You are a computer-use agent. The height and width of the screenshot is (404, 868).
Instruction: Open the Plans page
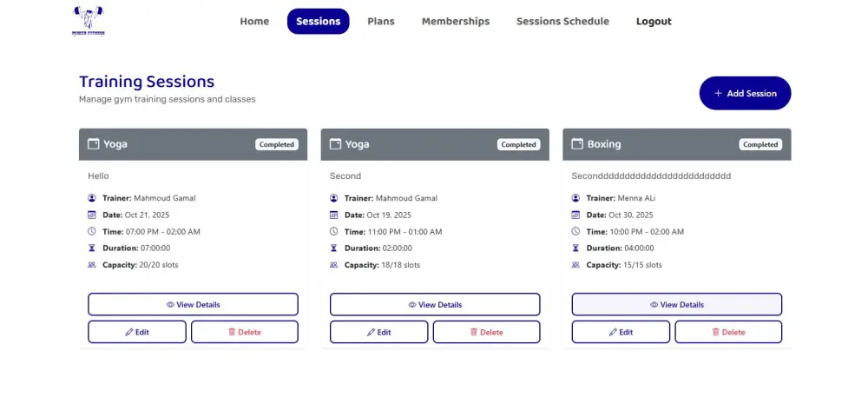click(381, 22)
